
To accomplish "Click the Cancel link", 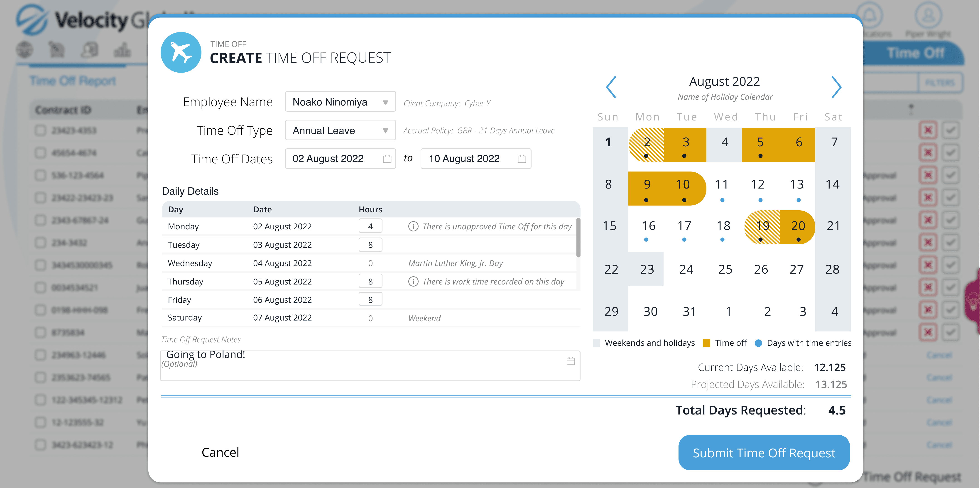I will pos(220,452).
